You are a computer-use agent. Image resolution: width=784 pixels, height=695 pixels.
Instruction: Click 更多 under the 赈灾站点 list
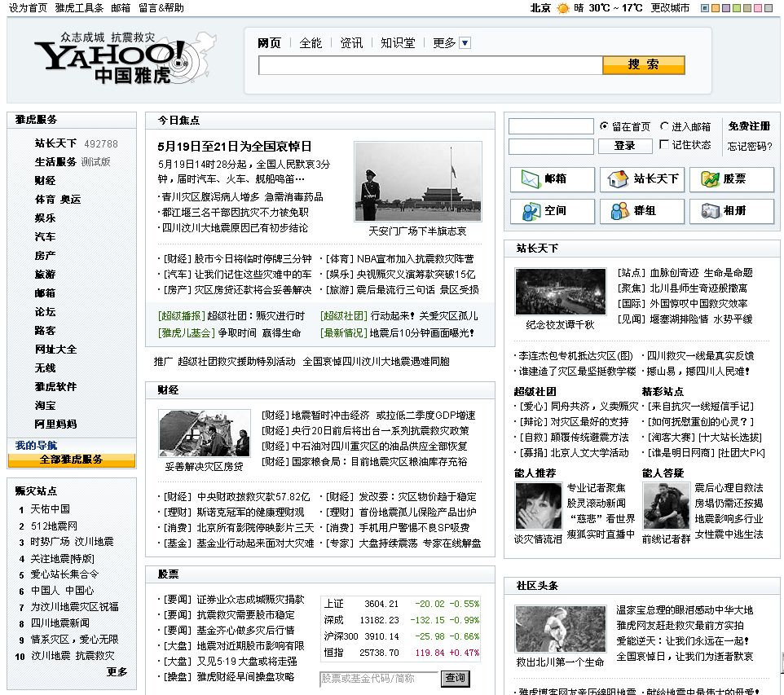click(x=117, y=672)
